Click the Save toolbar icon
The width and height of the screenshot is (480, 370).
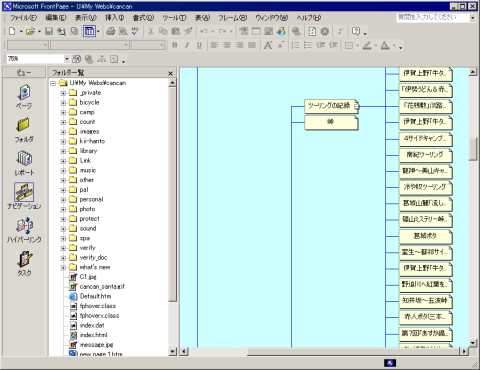tap(49, 31)
